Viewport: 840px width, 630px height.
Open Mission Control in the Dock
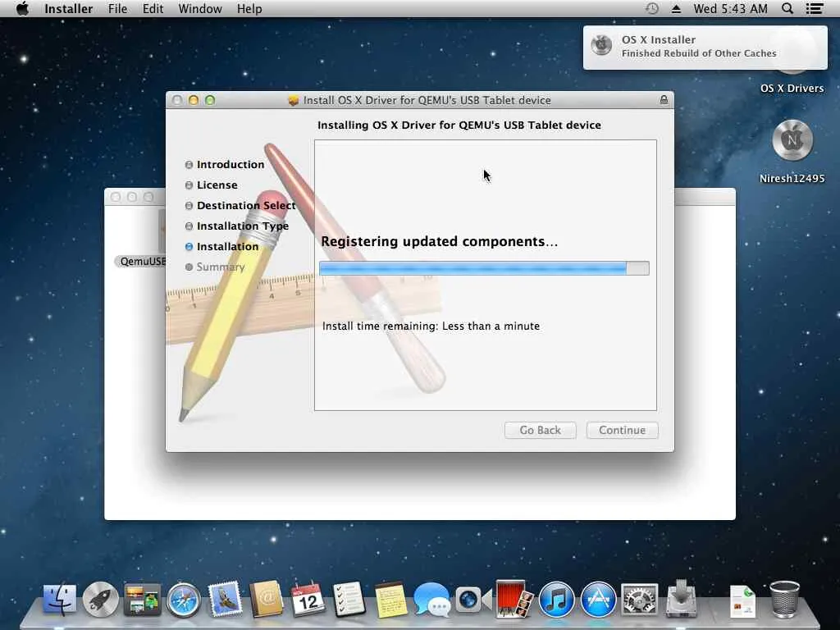pyautogui.click(x=142, y=599)
